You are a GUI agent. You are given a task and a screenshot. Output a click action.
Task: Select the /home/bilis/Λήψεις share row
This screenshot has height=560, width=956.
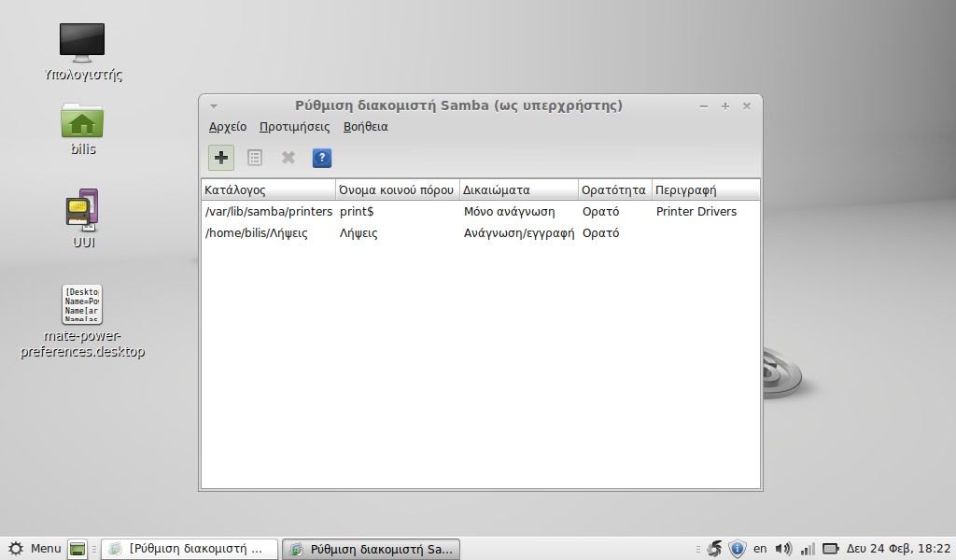(x=481, y=232)
